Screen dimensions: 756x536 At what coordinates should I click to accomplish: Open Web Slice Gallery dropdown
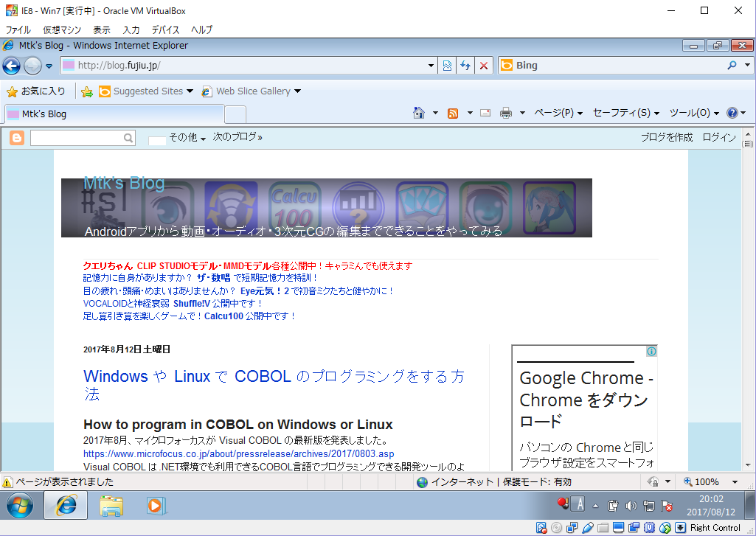tap(252, 91)
